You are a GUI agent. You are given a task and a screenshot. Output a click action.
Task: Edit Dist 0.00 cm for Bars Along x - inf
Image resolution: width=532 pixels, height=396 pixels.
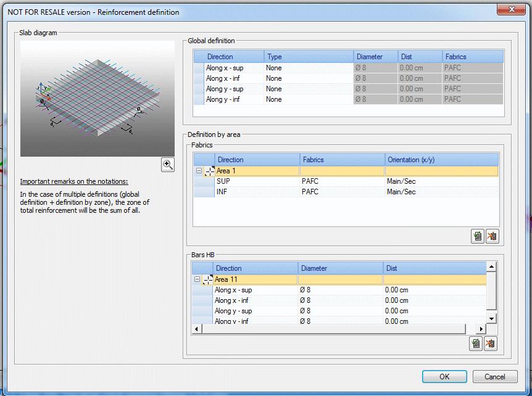coord(434,300)
